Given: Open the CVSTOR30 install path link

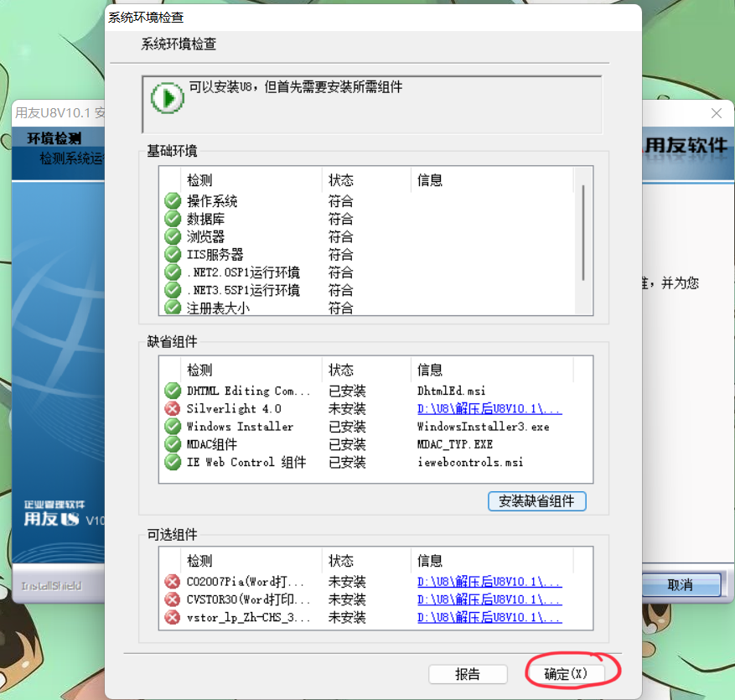Looking at the screenshot, I should pyautogui.click(x=489, y=599).
